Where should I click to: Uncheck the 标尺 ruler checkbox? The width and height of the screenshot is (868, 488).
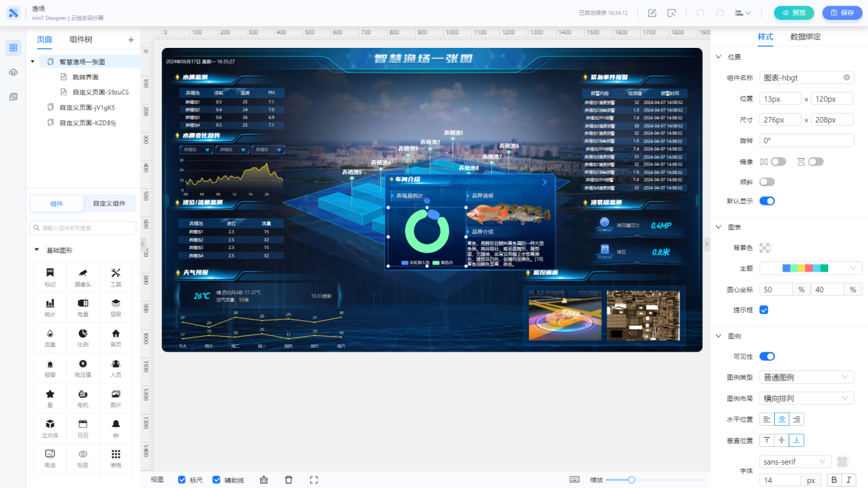coord(182,480)
